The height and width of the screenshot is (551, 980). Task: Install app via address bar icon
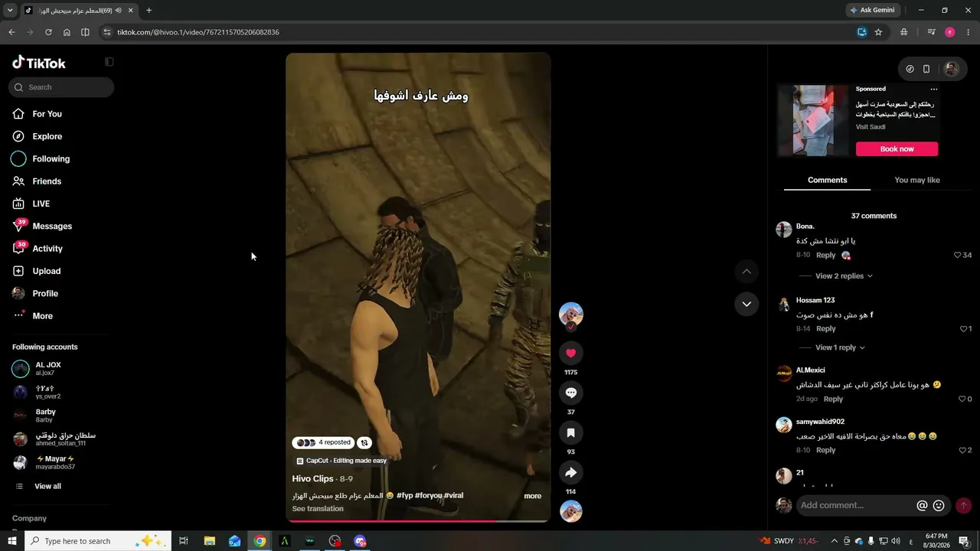pos(862,32)
